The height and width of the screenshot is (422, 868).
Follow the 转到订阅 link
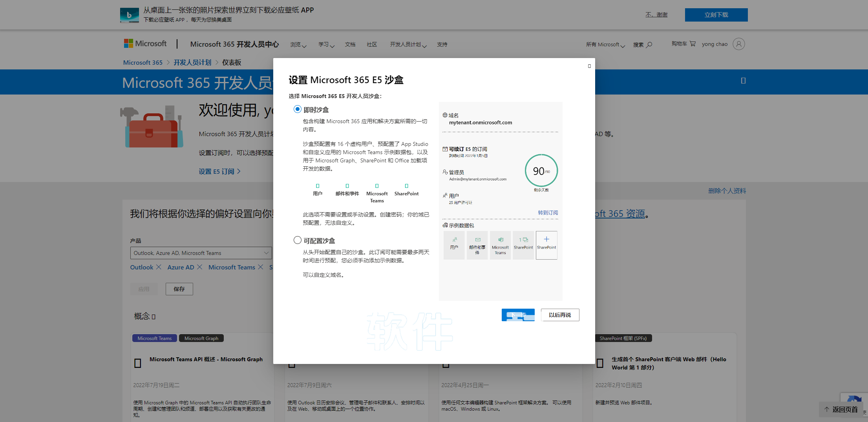click(x=548, y=213)
